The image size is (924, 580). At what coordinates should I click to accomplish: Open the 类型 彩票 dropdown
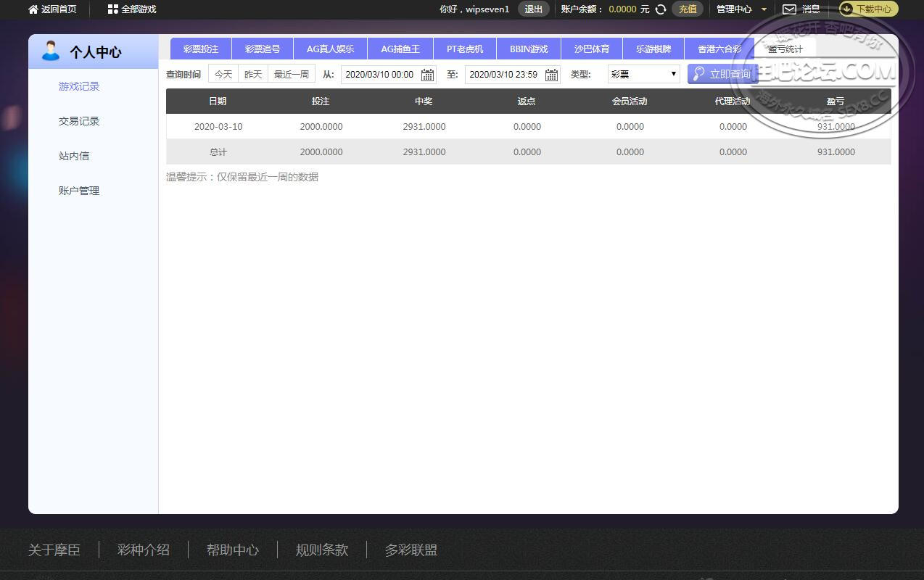pos(643,74)
